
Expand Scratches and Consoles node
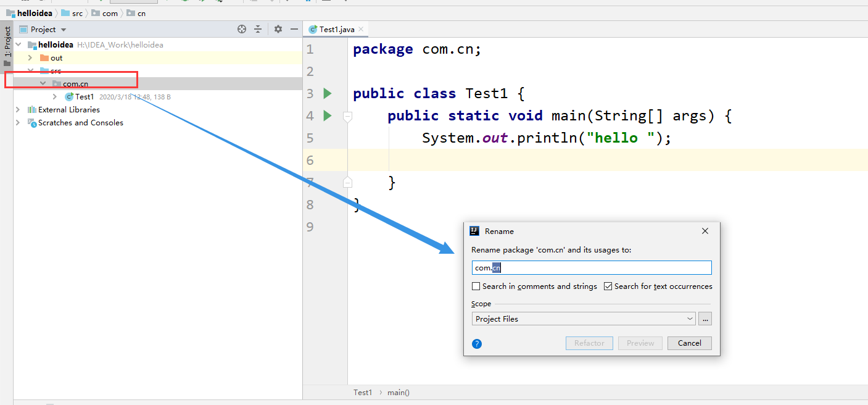18,123
